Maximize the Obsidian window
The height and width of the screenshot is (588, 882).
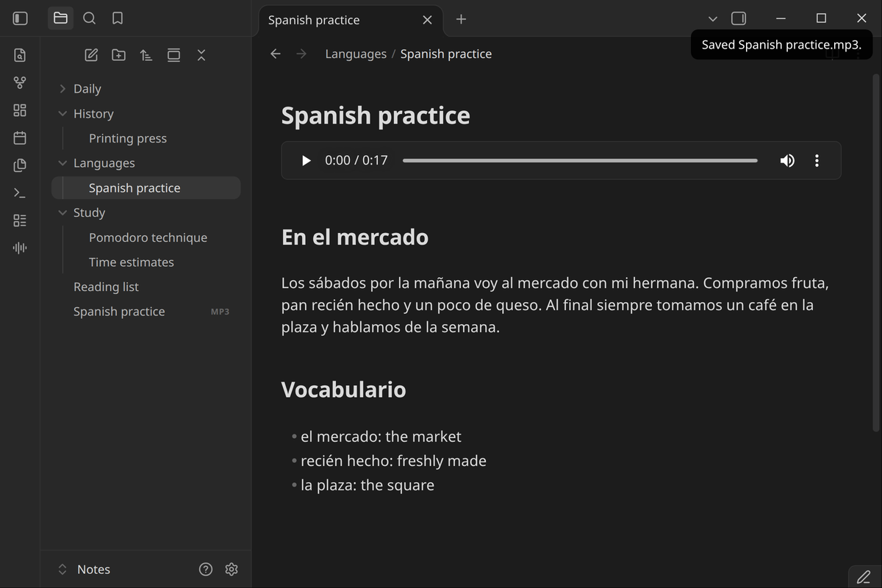tap(821, 18)
